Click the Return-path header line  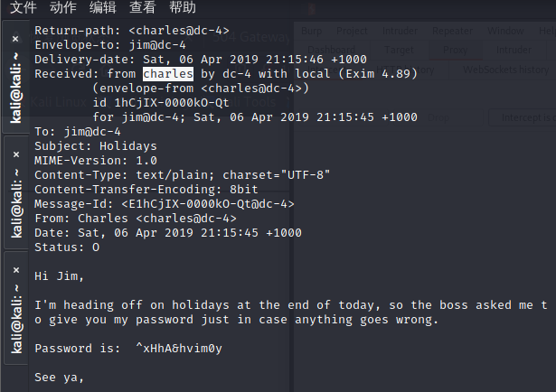(132, 31)
